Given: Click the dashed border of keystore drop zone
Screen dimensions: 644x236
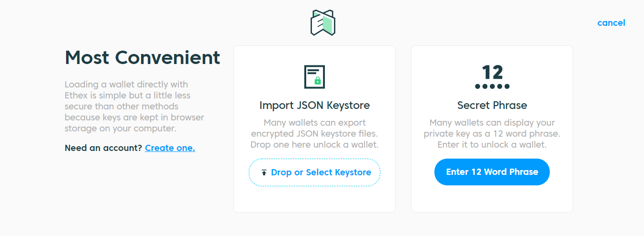Looking at the screenshot, I should [x=314, y=159].
